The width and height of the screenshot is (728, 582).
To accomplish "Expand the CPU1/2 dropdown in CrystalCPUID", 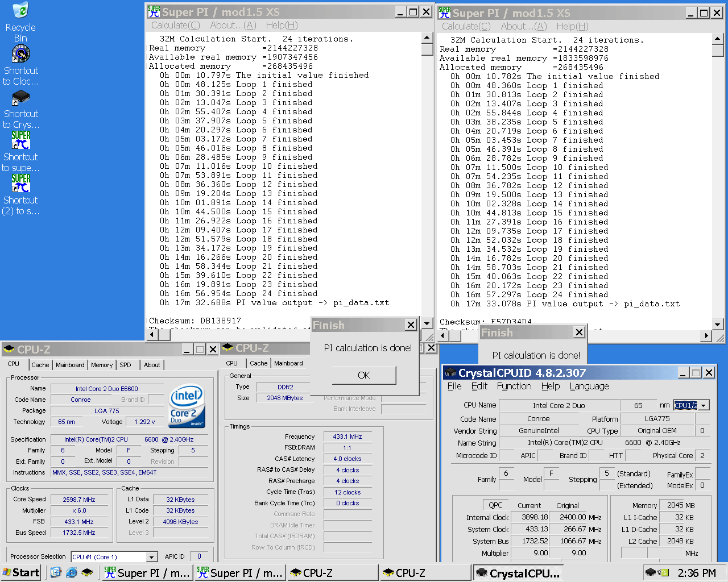I will point(704,405).
